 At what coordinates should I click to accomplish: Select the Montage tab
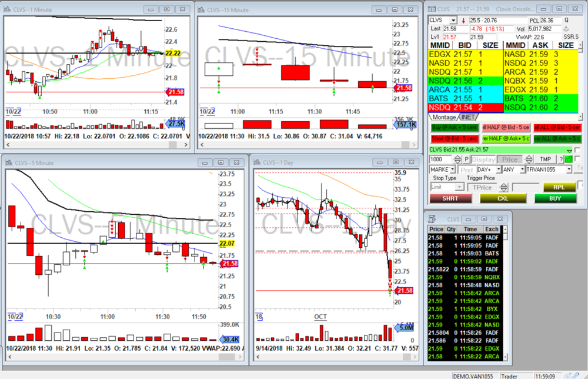443,117
